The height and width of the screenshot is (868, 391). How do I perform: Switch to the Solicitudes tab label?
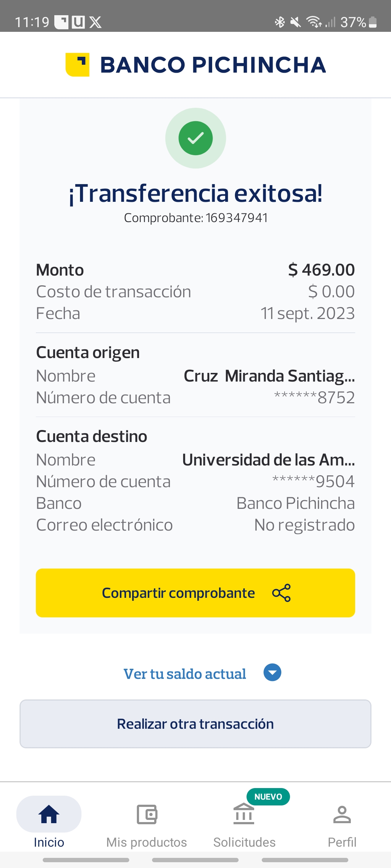click(x=244, y=842)
